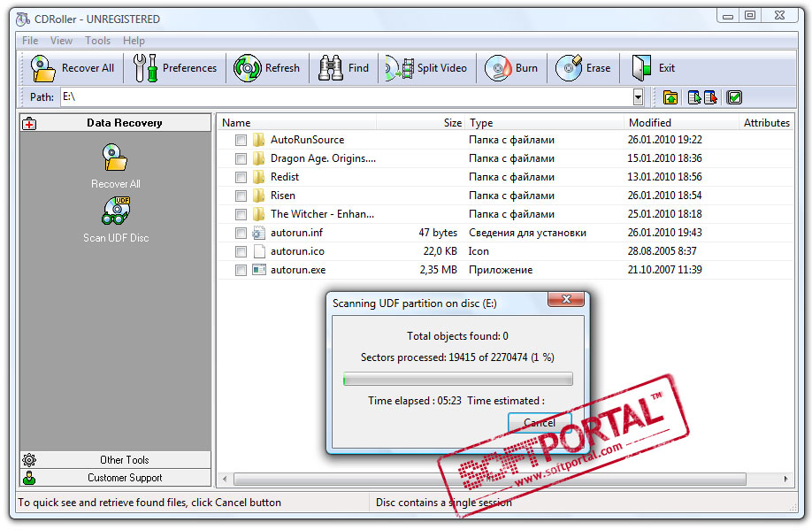
Task: Check the Dragon Age. Origins checkbox
Action: (x=241, y=158)
